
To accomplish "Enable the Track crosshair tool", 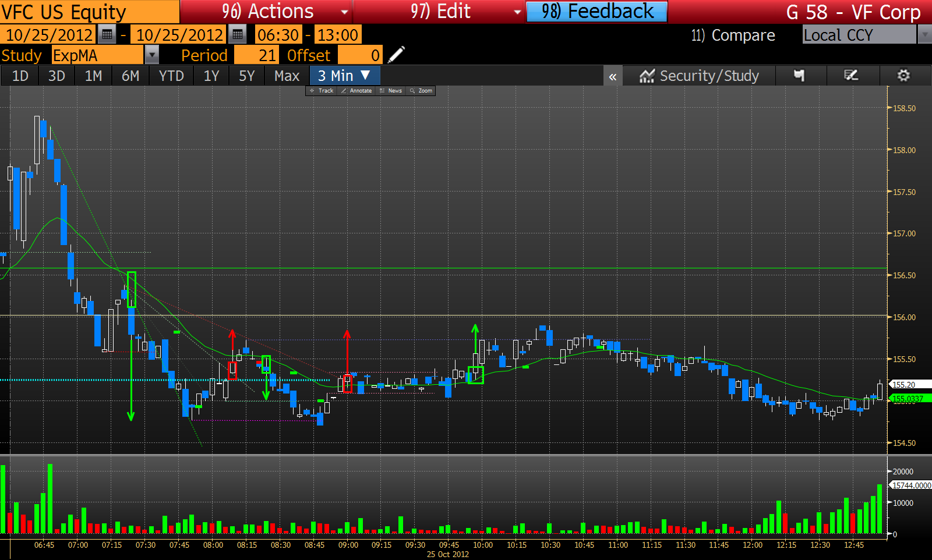I will tap(322, 91).
